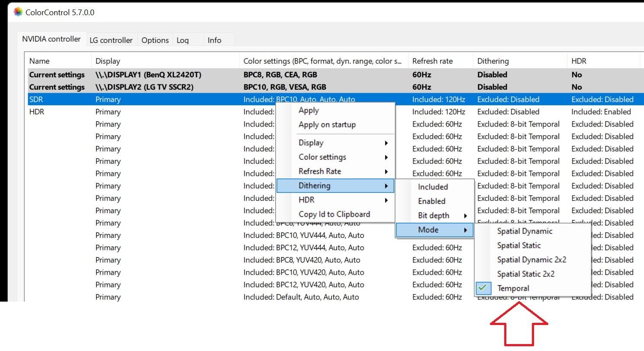Image resolution: width=644 pixels, height=351 pixels.
Task: Toggle the Included option in Dithering submenu
Action: click(435, 187)
